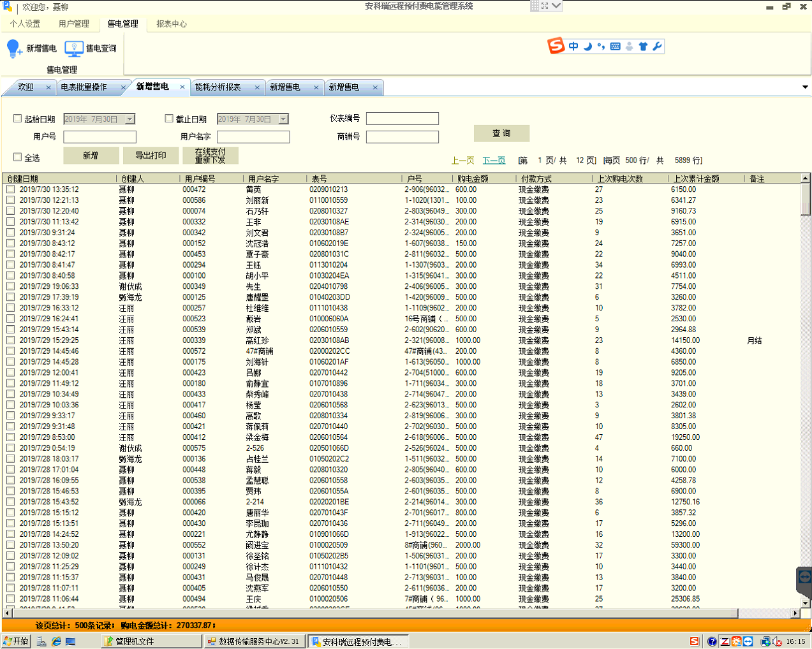The width and height of the screenshot is (812, 649).
Task: Check the 全选 select-all checkbox
Action: (x=18, y=157)
